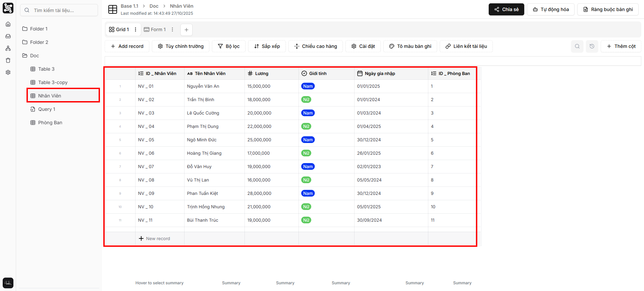Screen dimensions: 644x291
Task: Collapse the Doc folder
Action: [34, 56]
